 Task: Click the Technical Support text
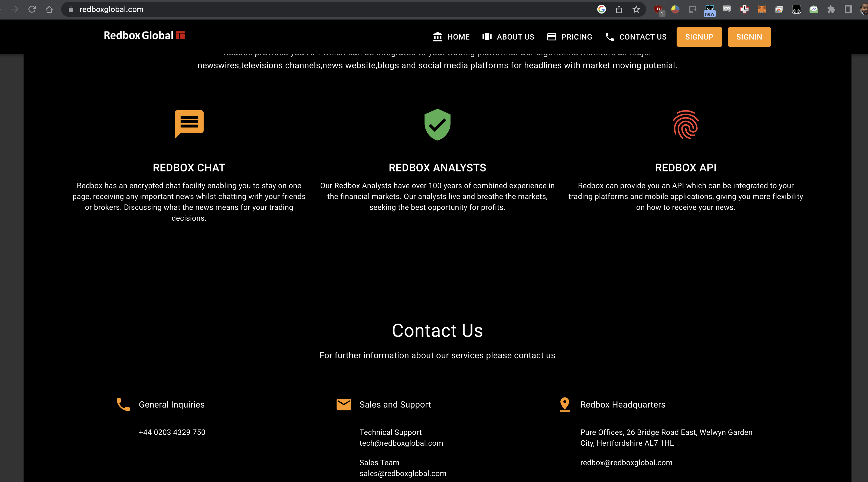[x=390, y=432]
